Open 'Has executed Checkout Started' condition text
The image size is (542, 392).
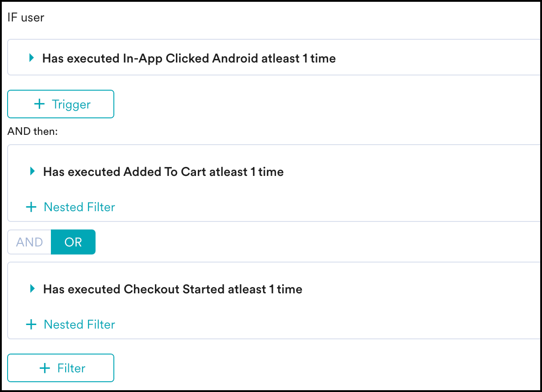pos(173,289)
